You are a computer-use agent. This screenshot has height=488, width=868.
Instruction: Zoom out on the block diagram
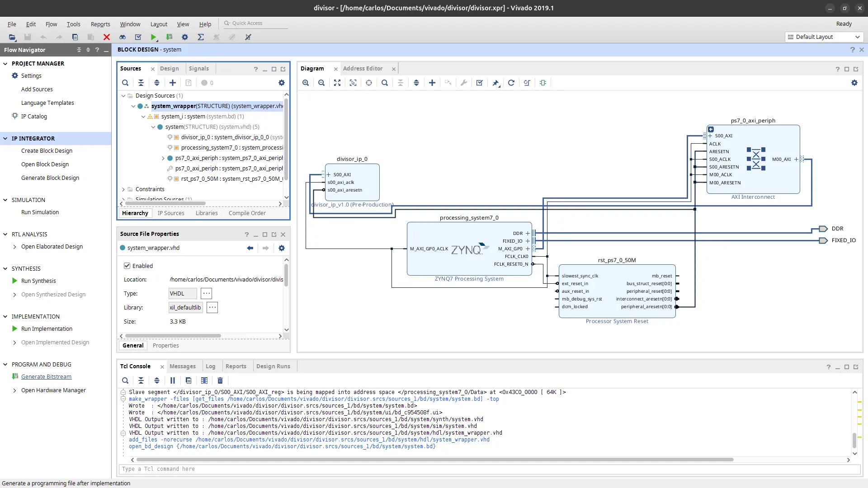(x=321, y=83)
